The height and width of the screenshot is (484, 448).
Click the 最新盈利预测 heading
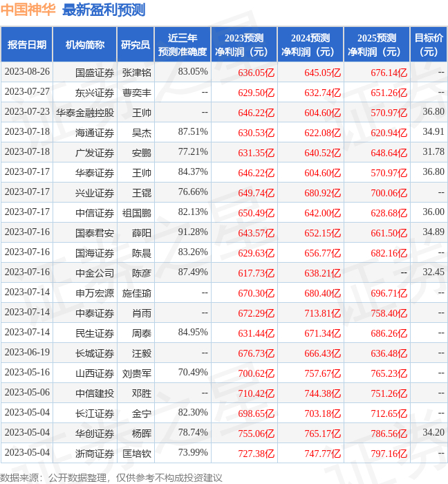point(104,10)
